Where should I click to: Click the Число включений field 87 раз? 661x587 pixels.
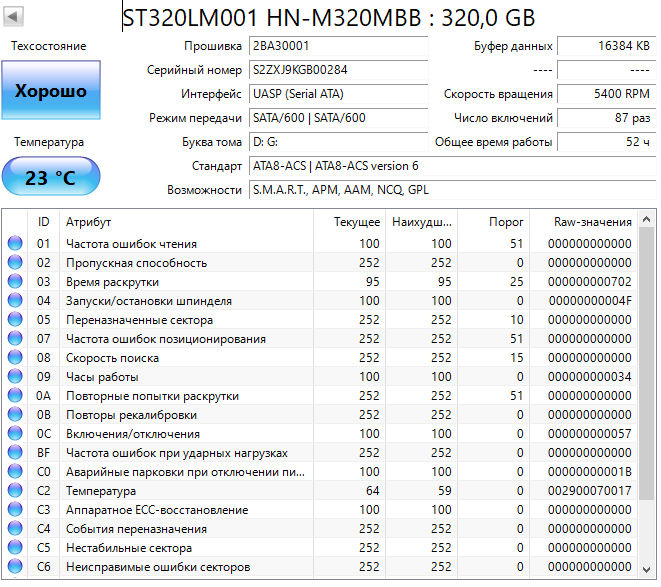tap(607, 118)
